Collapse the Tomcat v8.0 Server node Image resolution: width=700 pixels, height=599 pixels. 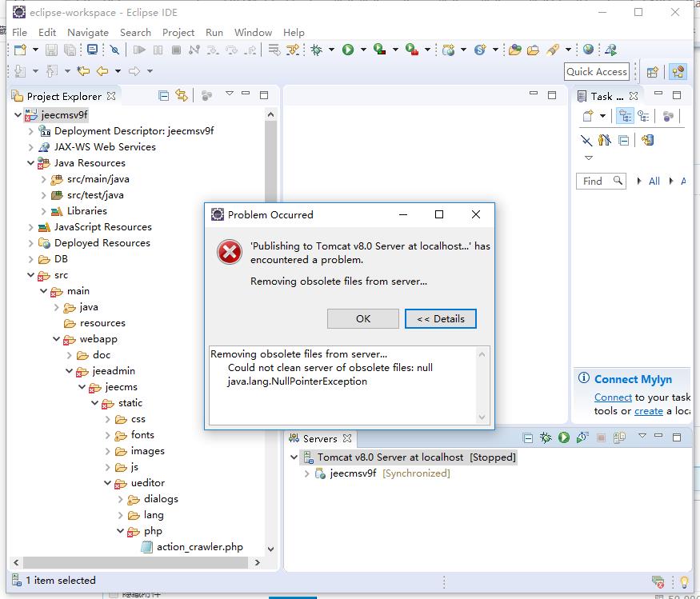click(x=294, y=457)
